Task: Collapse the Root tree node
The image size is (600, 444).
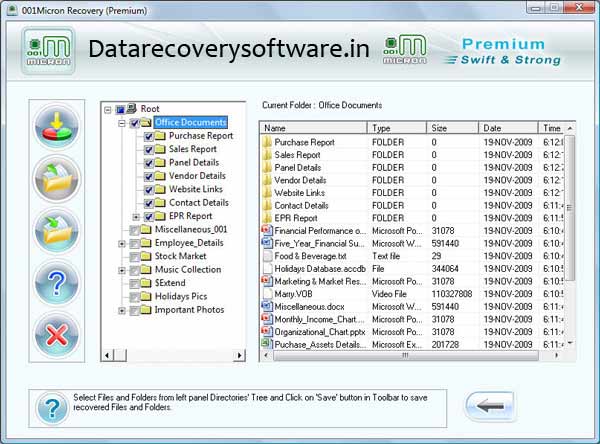Action: [x=108, y=110]
